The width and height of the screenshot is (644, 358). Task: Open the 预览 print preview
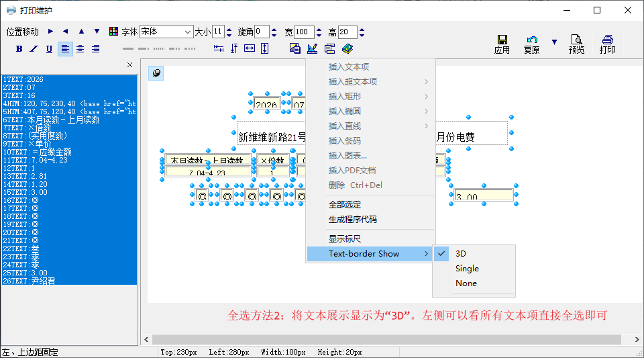[x=577, y=44]
